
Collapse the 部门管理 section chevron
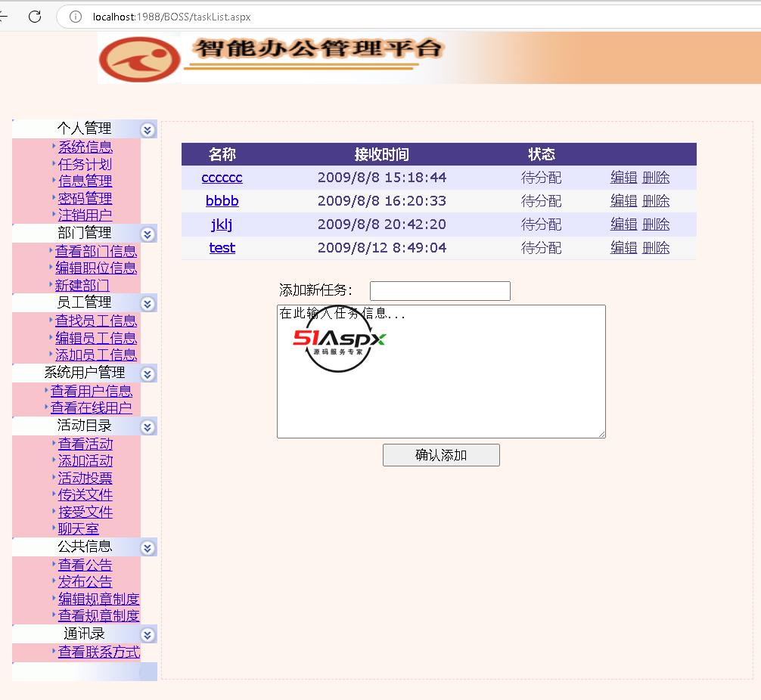pos(148,235)
